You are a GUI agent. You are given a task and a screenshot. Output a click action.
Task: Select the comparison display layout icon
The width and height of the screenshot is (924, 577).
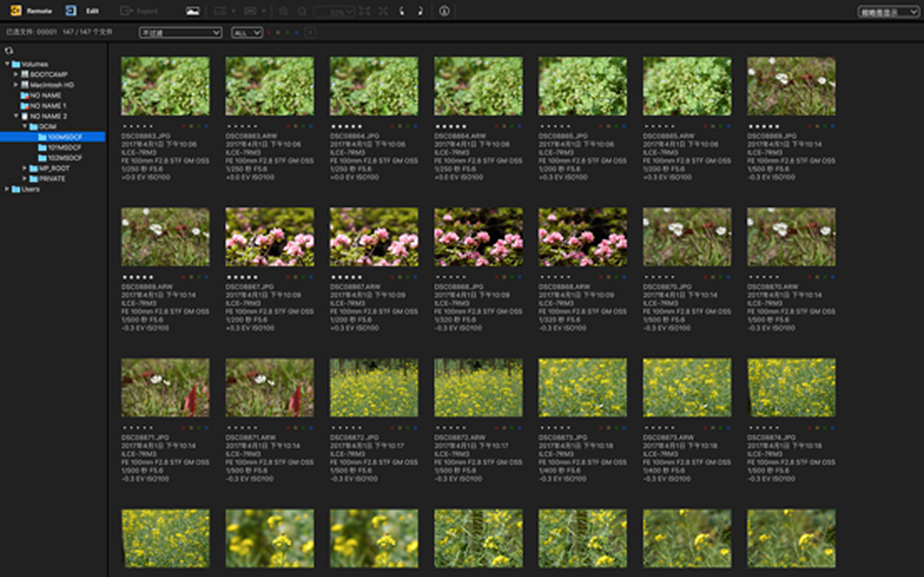coord(250,12)
